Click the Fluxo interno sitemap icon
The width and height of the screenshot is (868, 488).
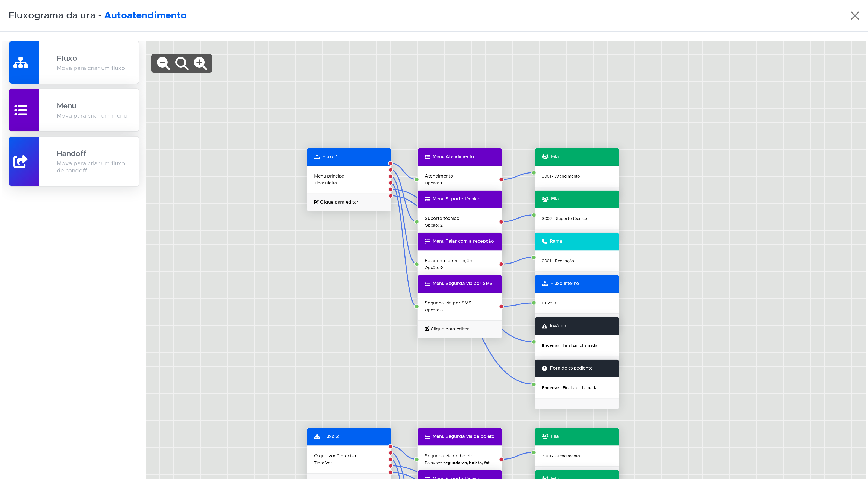[x=545, y=284]
